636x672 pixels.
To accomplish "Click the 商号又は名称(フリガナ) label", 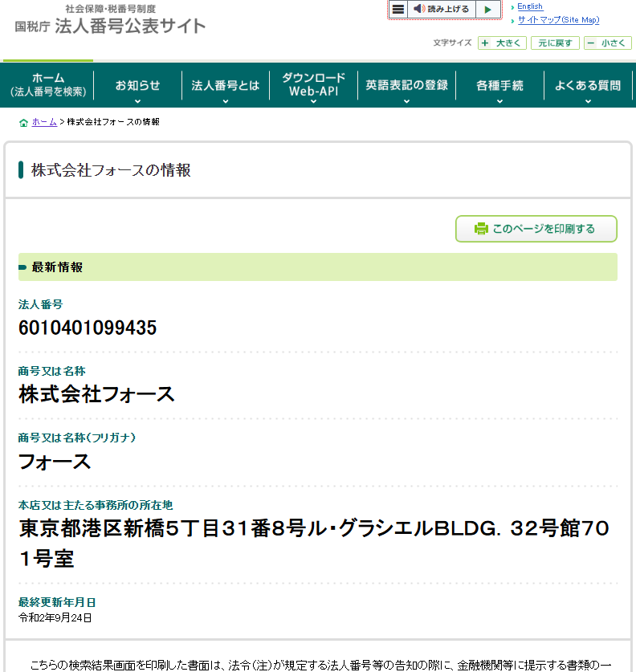I will coord(77,438).
